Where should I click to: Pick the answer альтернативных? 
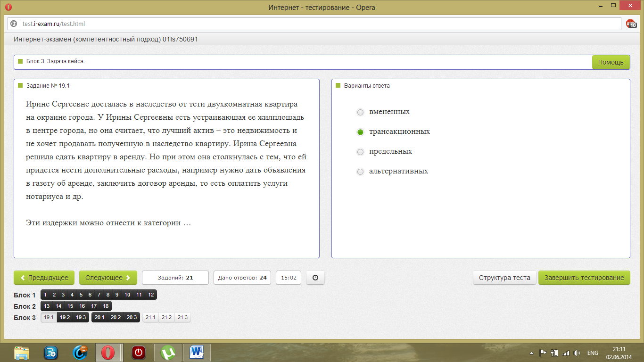361,172
